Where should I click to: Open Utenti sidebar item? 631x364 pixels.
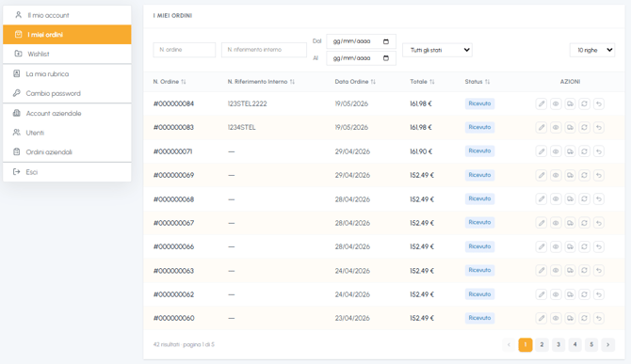click(67, 133)
